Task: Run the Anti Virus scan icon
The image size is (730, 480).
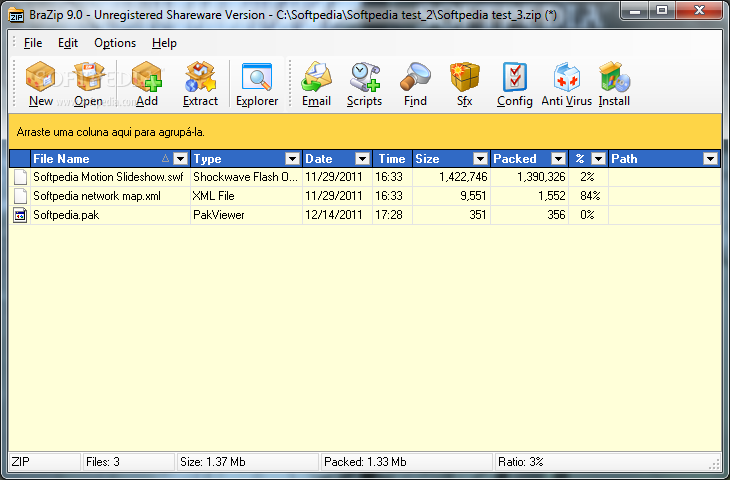Action: tap(567, 84)
